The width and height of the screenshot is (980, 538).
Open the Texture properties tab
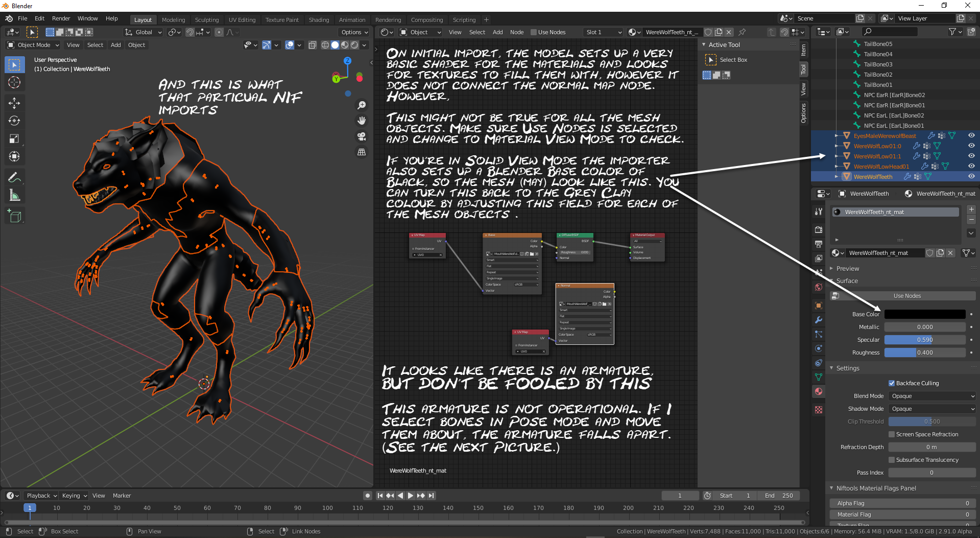tap(819, 410)
